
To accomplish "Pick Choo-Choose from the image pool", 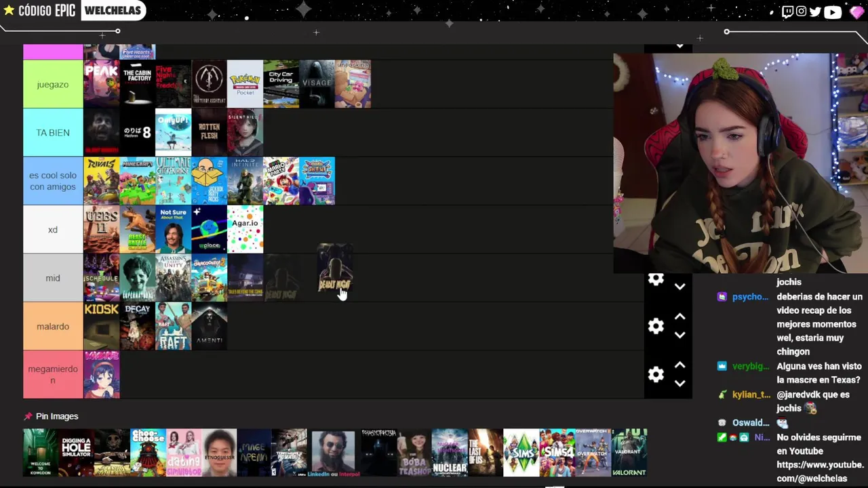I will pyautogui.click(x=148, y=452).
